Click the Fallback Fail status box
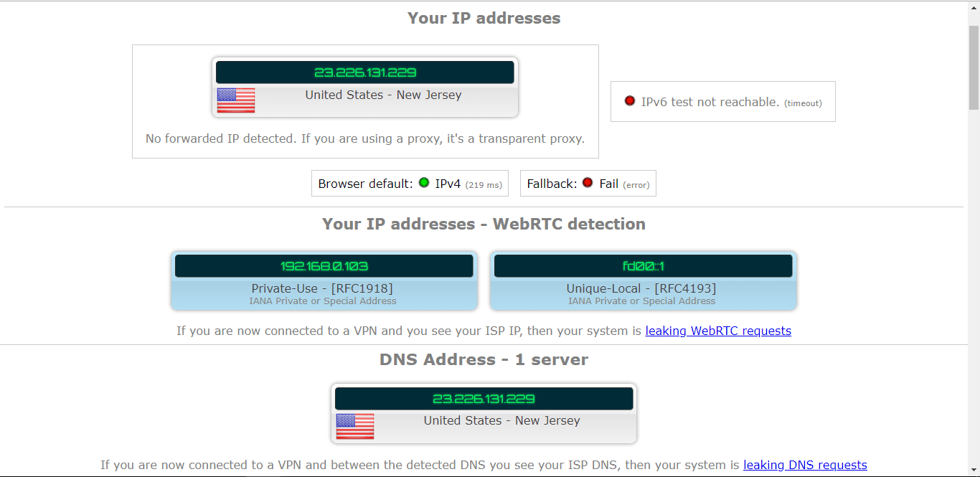980x477 pixels. point(588,183)
